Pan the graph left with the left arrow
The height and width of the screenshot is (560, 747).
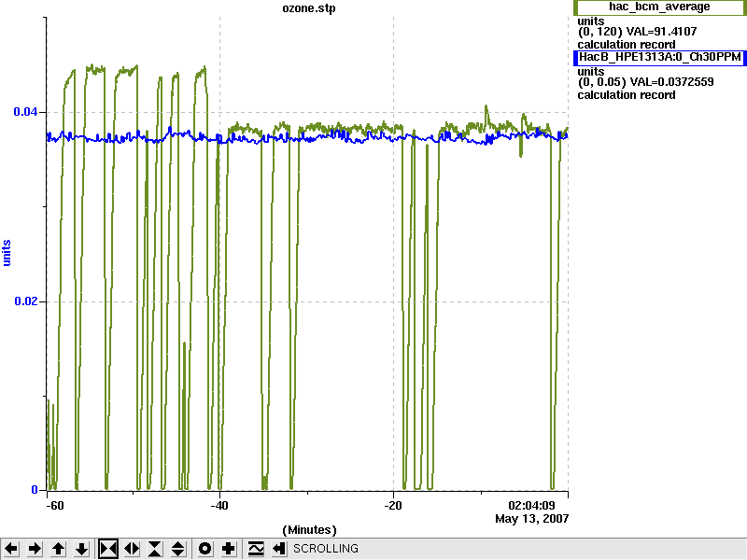click(11, 549)
